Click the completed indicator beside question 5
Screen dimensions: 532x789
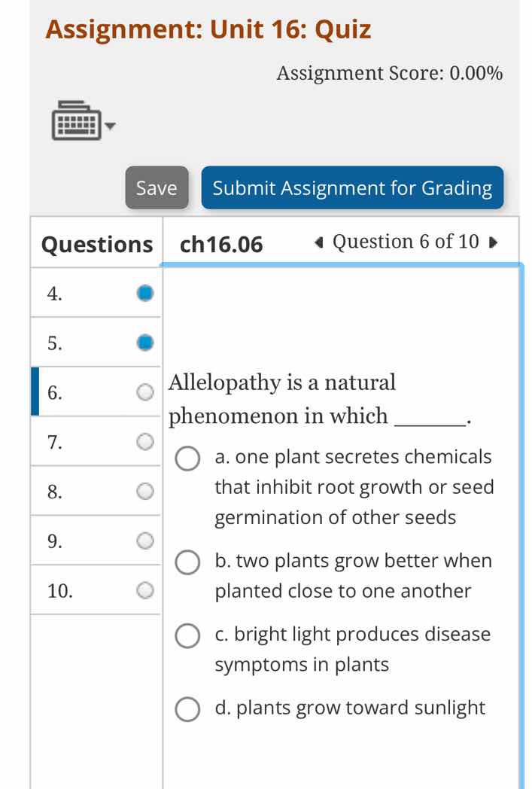pyautogui.click(x=144, y=342)
